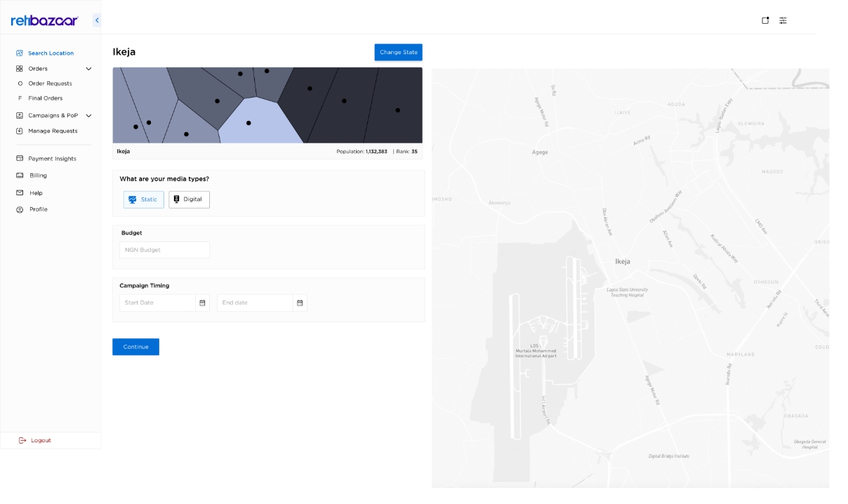The height and width of the screenshot is (504, 848).
Task: Open the Help page
Action: point(36,192)
